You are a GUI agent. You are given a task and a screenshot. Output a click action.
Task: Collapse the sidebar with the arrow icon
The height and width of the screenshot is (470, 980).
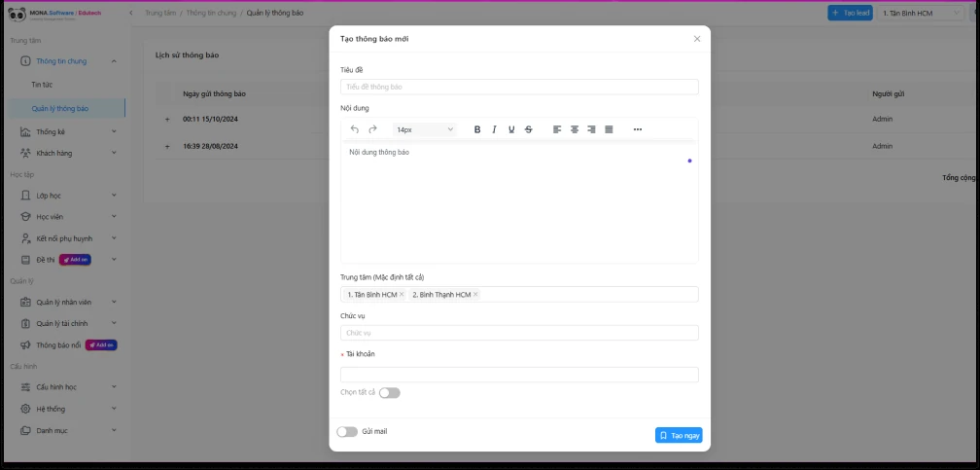[130, 13]
